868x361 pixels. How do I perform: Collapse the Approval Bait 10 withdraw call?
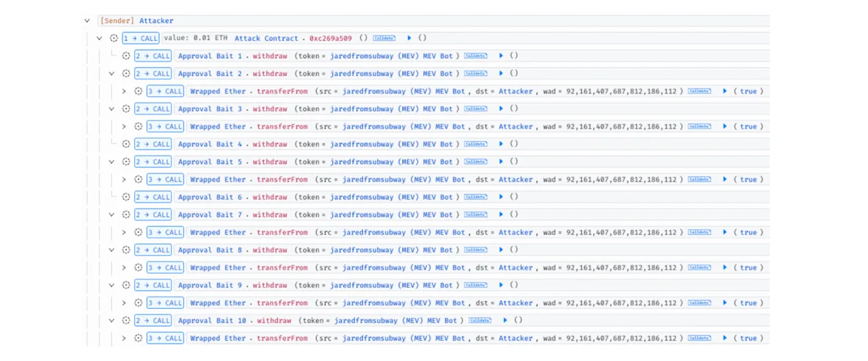112,320
